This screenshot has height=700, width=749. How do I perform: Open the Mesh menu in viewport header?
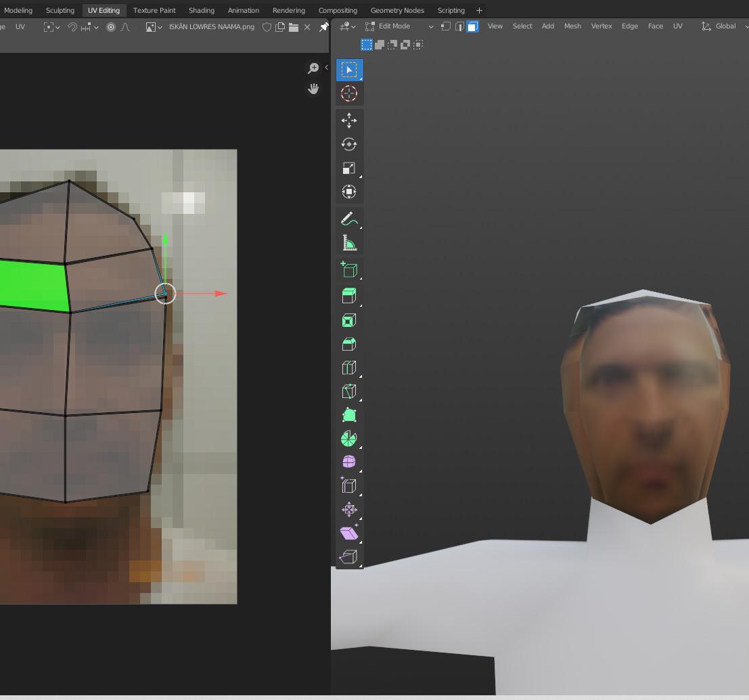pyautogui.click(x=572, y=26)
